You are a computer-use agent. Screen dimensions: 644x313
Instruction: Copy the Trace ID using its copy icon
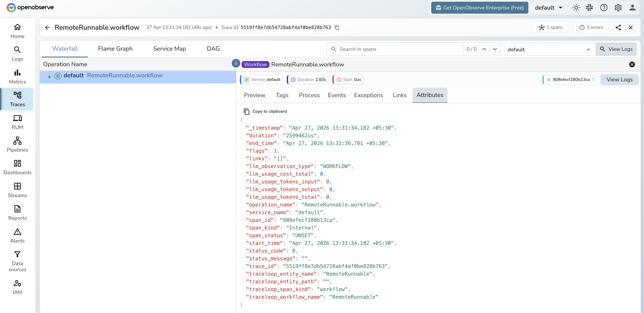pyautogui.click(x=337, y=27)
